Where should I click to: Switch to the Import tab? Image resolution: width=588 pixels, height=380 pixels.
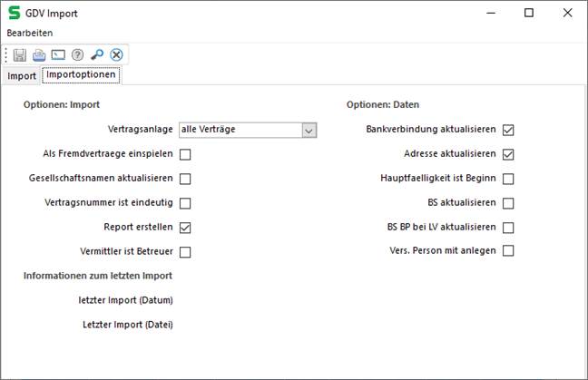[x=22, y=76]
